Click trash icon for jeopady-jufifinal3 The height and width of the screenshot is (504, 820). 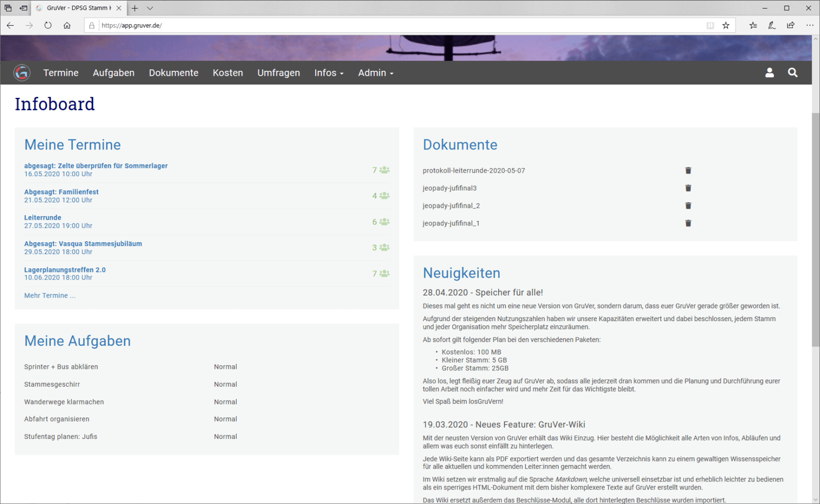pos(688,188)
